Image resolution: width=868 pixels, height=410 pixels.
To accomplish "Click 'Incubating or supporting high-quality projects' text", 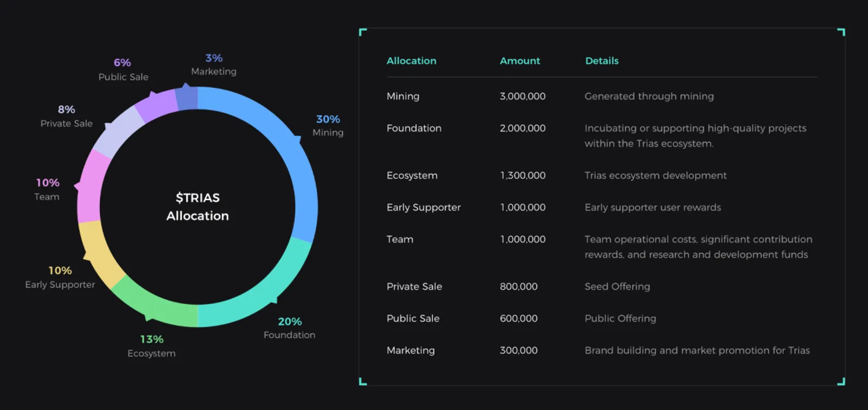I will (x=695, y=128).
